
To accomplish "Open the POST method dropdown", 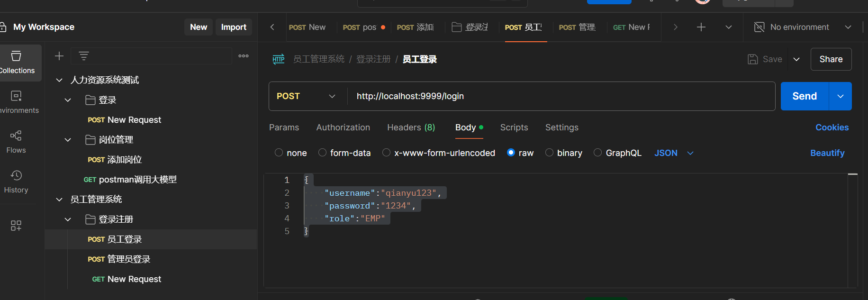I will (x=307, y=96).
